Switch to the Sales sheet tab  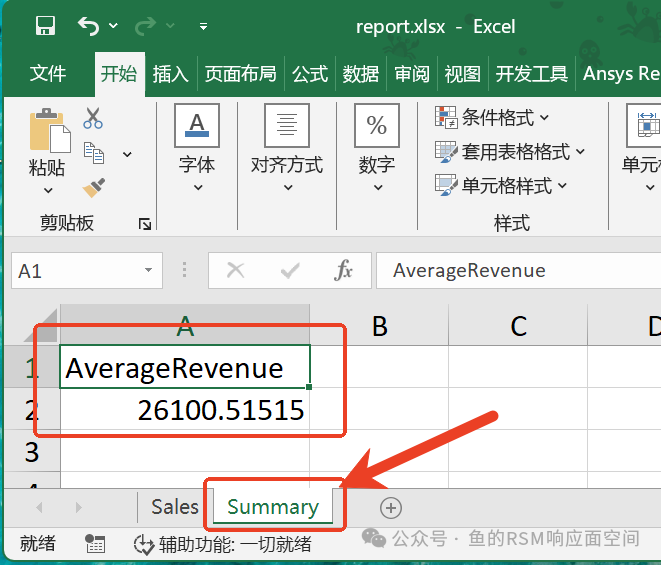(x=175, y=507)
